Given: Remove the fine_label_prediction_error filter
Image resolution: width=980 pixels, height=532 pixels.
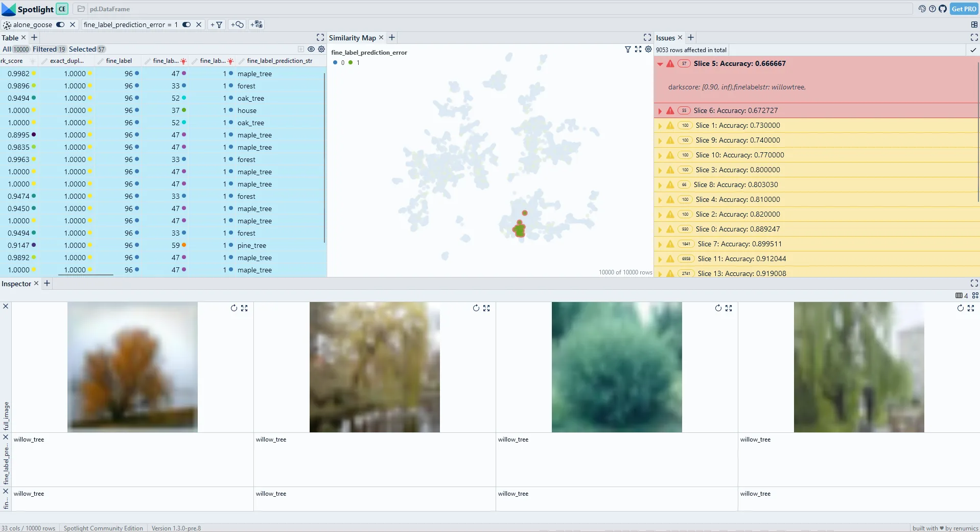Looking at the screenshot, I should pyautogui.click(x=199, y=25).
